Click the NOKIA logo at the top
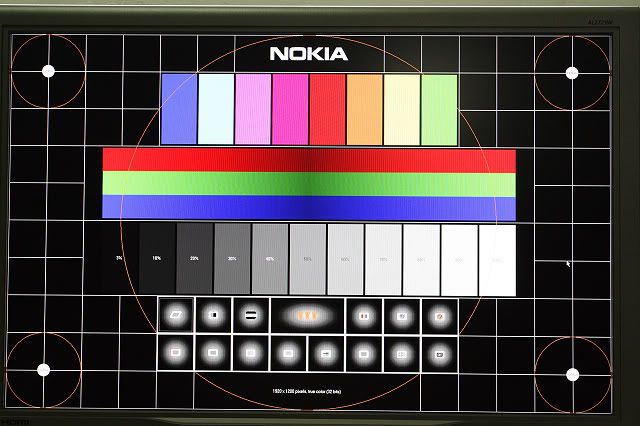The width and height of the screenshot is (640, 426). pos(309,54)
